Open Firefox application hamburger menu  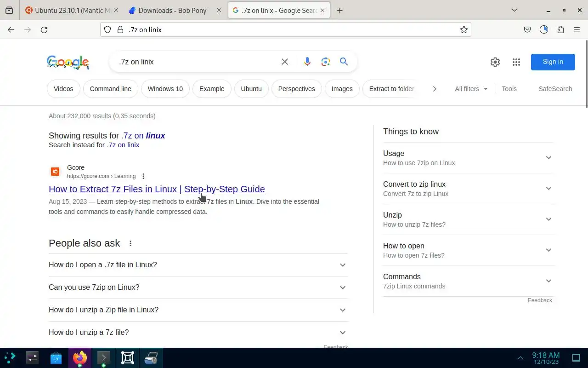(x=577, y=29)
